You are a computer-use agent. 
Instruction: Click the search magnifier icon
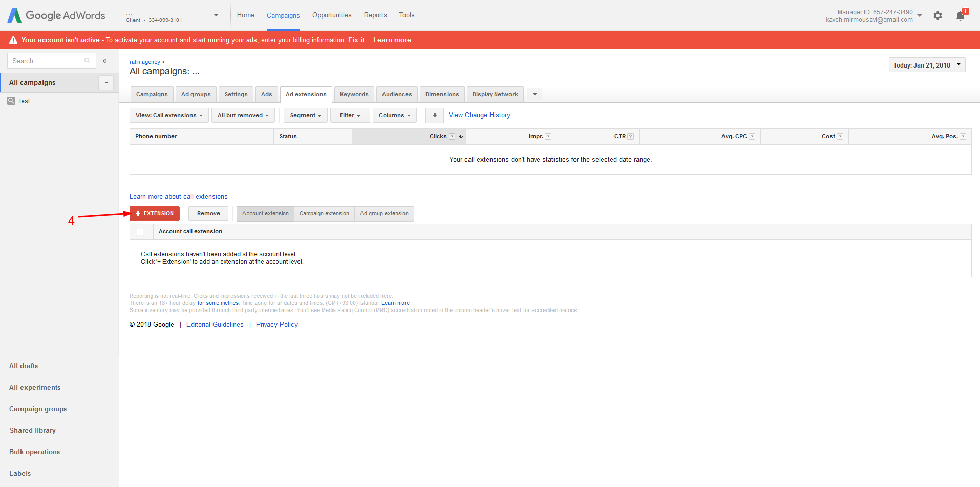(88, 61)
